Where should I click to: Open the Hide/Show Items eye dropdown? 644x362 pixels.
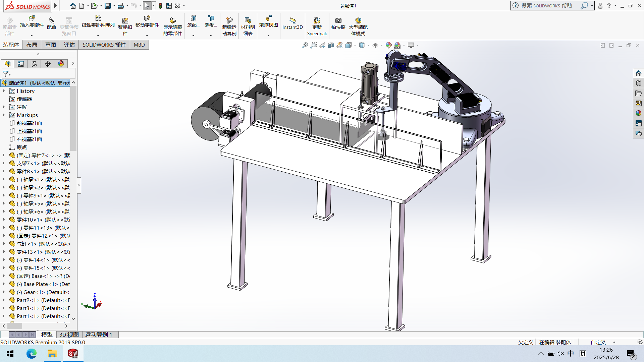(x=382, y=45)
